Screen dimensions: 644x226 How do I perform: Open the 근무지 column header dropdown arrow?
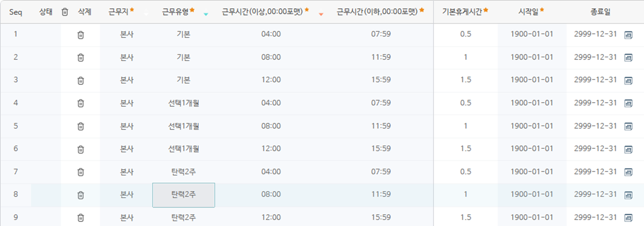(x=146, y=14)
